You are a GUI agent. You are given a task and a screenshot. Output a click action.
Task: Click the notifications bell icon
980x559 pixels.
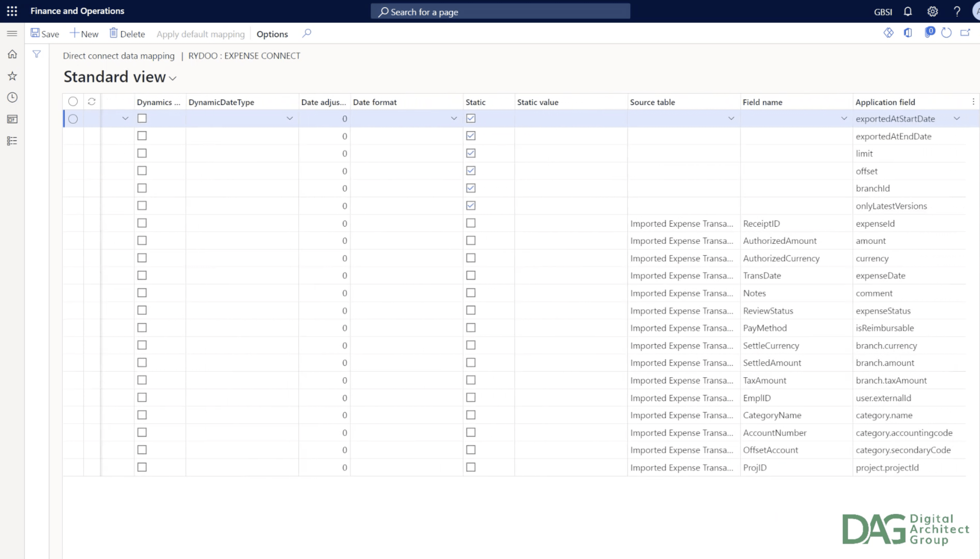click(908, 11)
